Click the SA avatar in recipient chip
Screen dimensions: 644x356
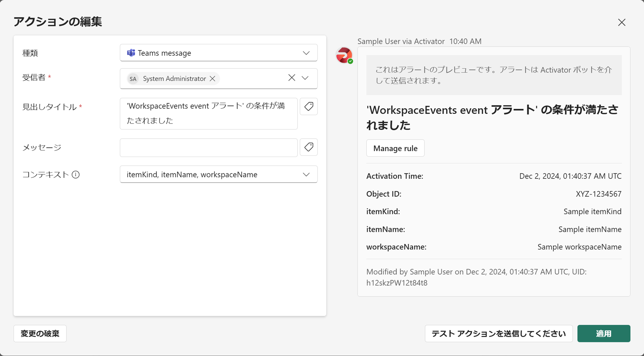pyautogui.click(x=133, y=79)
